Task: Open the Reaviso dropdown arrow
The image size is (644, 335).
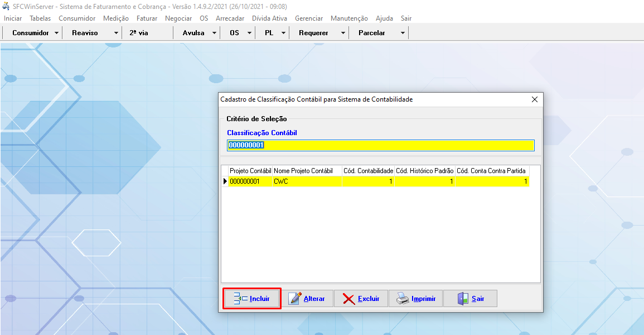Action: (116, 33)
